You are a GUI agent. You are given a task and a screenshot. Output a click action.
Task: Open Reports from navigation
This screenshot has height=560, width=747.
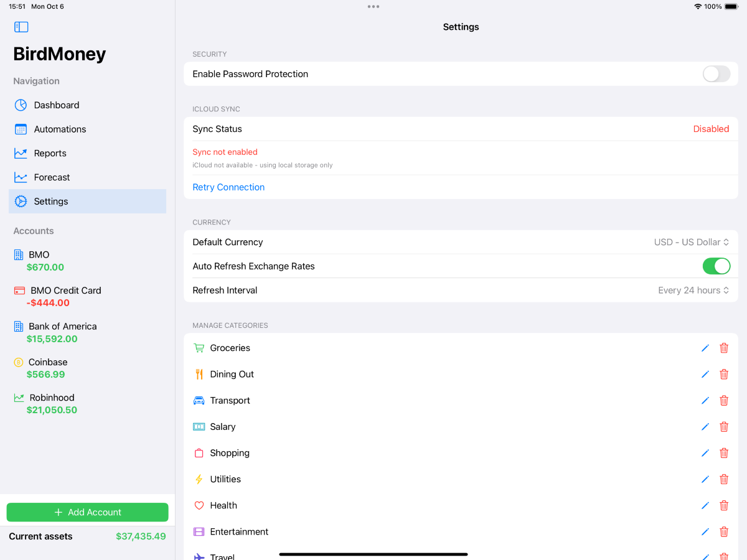[x=50, y=153]
